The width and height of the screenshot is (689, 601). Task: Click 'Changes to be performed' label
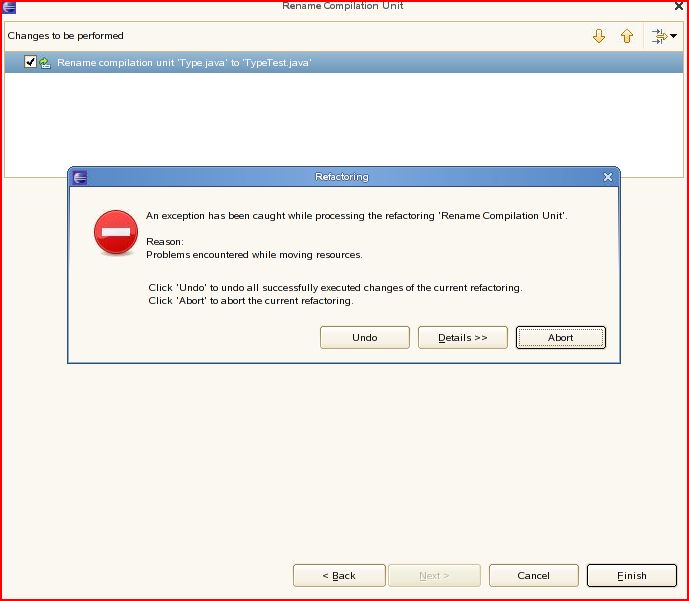[x=65, y=36]
